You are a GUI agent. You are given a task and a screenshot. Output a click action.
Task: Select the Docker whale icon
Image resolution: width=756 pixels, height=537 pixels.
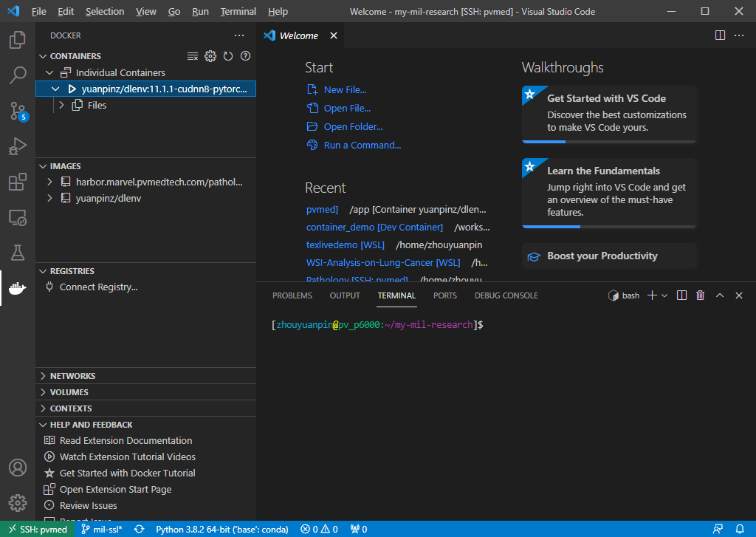18,289
